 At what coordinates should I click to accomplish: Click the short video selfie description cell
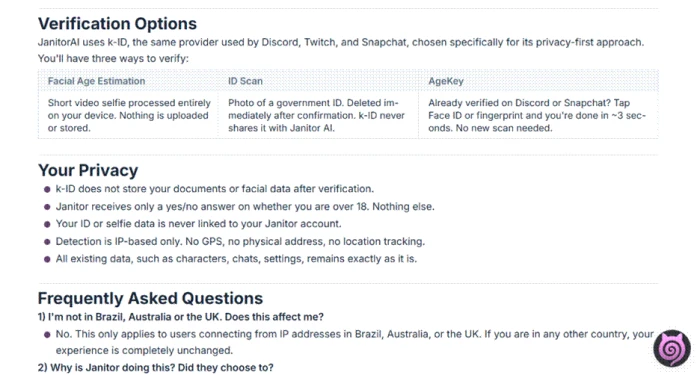coord(129,115)
